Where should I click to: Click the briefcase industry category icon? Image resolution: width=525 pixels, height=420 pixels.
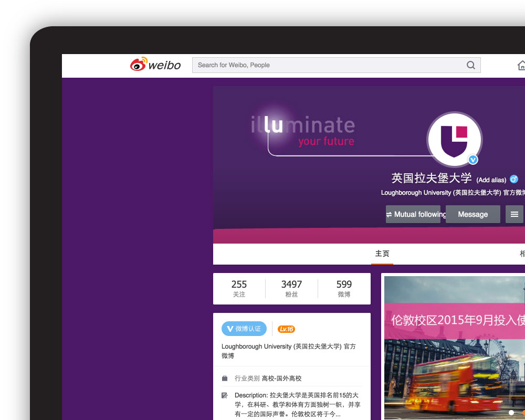[225, 379]
